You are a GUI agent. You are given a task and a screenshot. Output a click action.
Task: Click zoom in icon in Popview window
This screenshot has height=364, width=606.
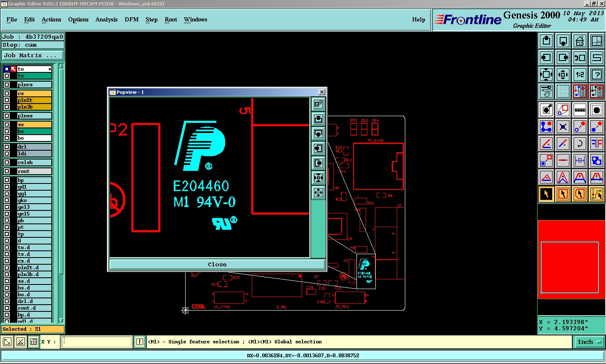[x=318, y=178]
